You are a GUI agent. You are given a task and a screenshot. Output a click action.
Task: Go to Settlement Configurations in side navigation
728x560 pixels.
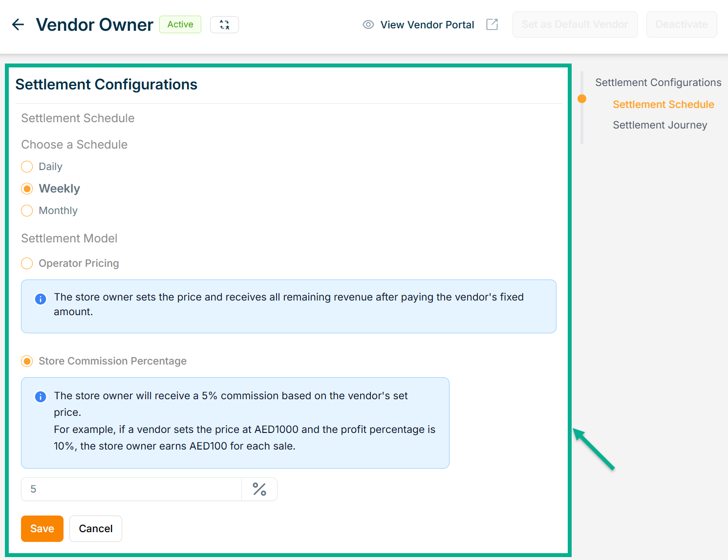658,83
